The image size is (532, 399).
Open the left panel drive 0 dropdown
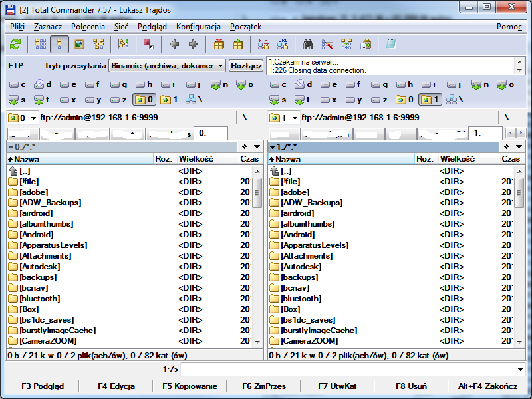(x=23, y=118)
